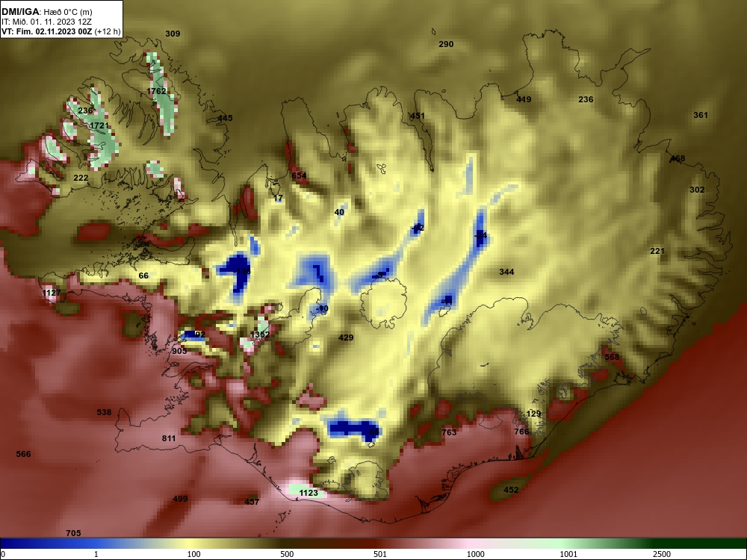Image resolution: width=747 pixels, height=560 pixels.
Task: Click the map title 'DMI/IGA: Hæð 0°C (m)'
Action: pos(46,12)
